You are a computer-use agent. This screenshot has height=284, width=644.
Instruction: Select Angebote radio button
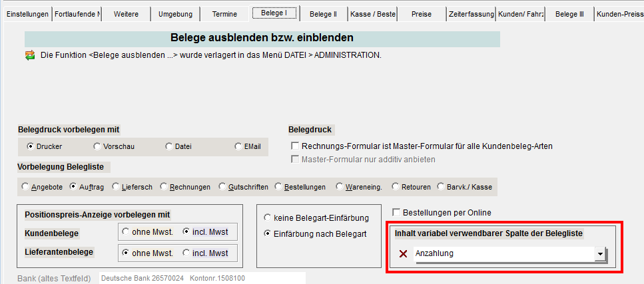(26, 188)
